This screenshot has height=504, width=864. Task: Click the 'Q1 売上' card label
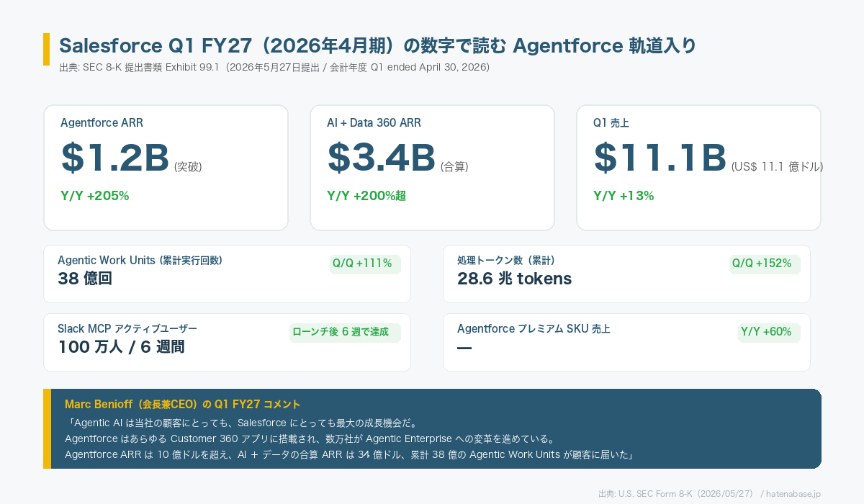[x=611, y=123]
